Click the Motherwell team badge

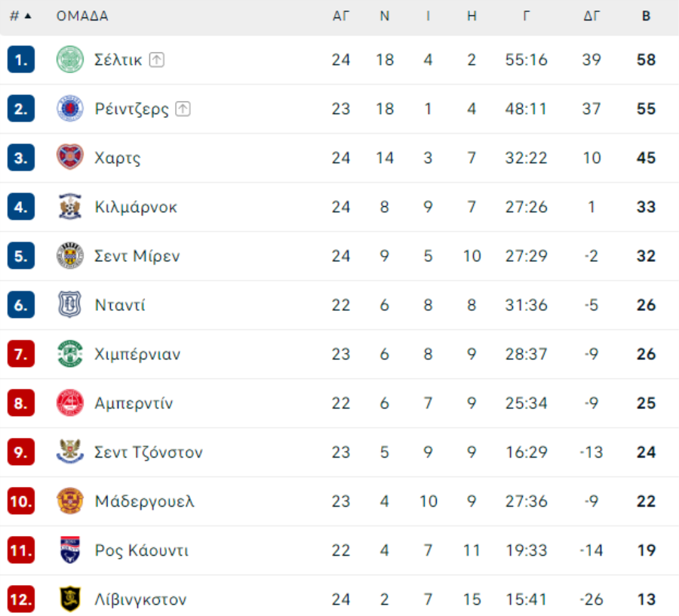pos(69,501)
